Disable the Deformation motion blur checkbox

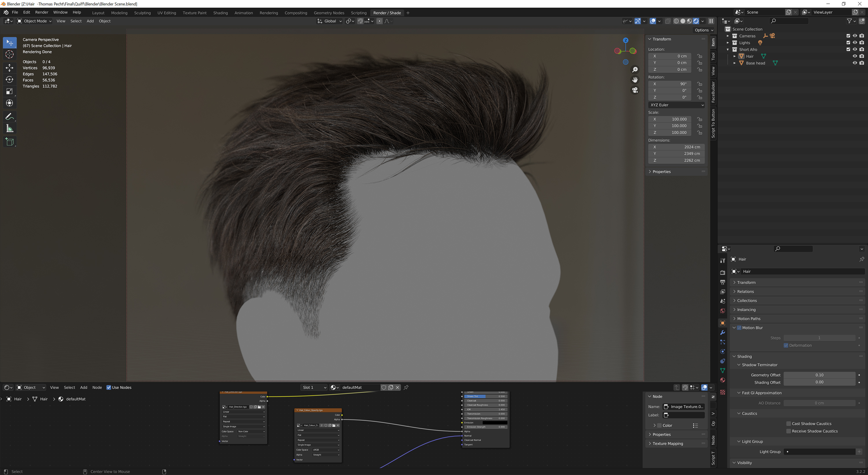click(786, 345)
